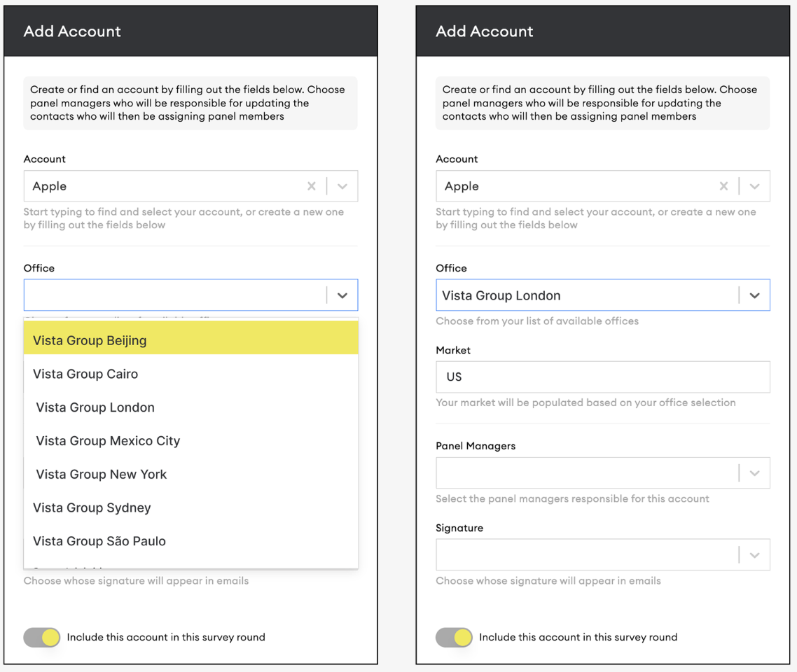Toggle include account switch in right panel

(454, 638)
